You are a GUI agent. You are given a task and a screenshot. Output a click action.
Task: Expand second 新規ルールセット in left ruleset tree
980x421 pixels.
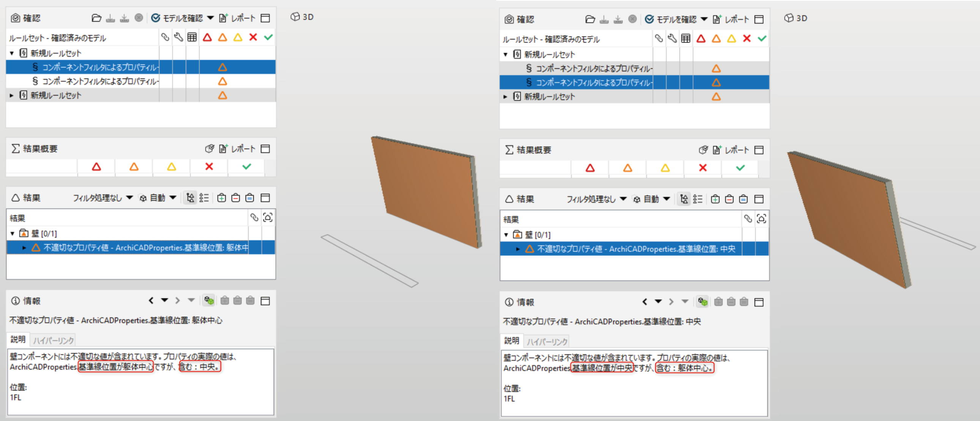click(x=12, y=95)
